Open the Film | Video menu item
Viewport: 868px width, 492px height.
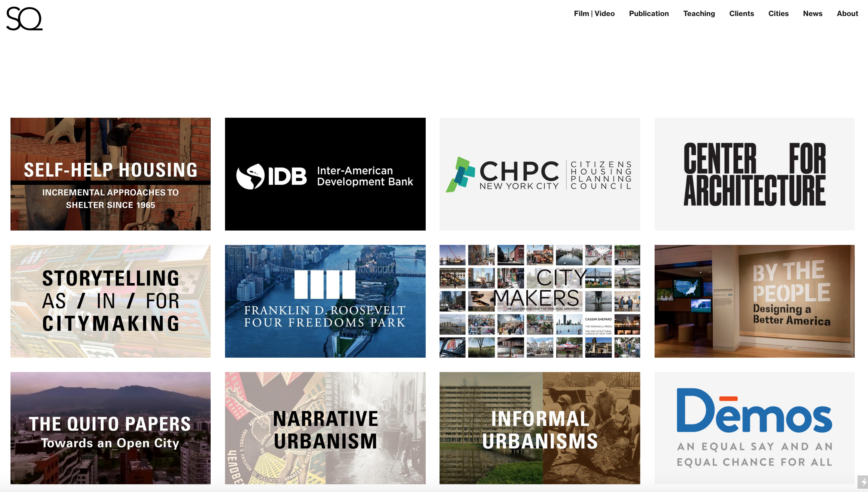tap(594, 14)
